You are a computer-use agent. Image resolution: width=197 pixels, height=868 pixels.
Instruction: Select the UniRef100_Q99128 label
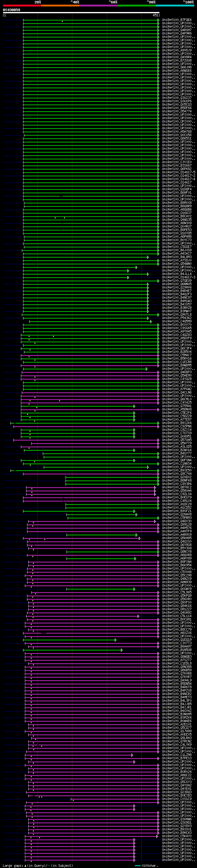pos(177,524)
